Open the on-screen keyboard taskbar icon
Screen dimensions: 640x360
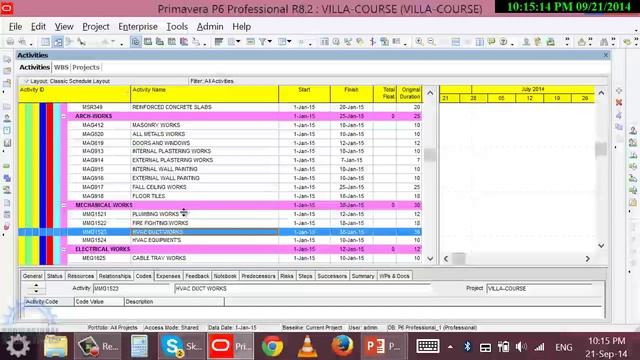coord(428,346)
